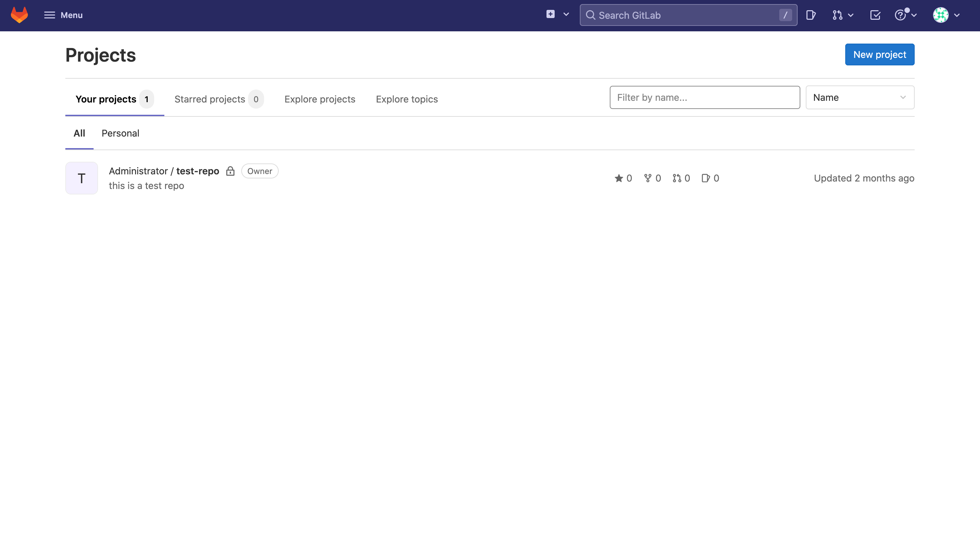Open the Merge requests navbar icon
Image resolution: width=980 pixels, height=536 pixels.
(x=837, y=15)
